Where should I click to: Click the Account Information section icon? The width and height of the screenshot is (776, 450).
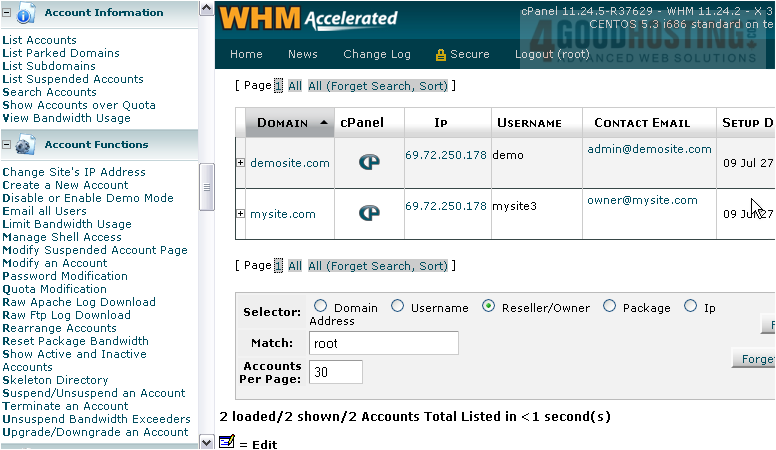pos(24,13)
